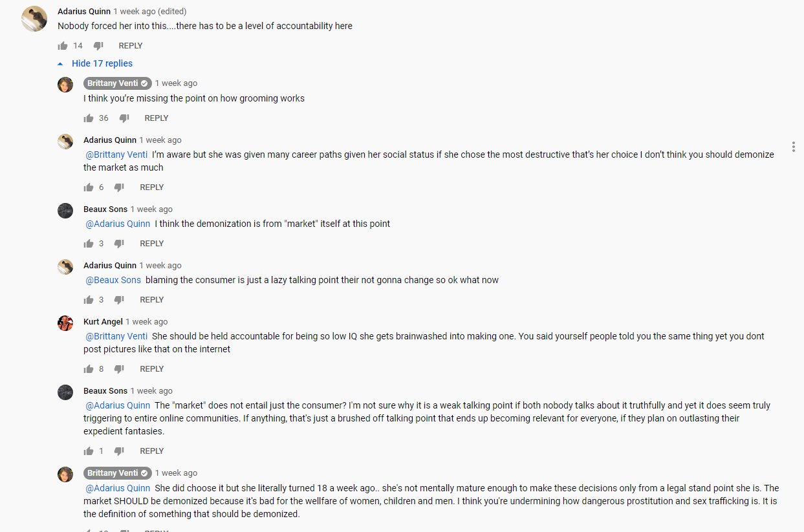Reply to Kurt Angel's comment
The image size is (804, 532).
tap(152, 369)
